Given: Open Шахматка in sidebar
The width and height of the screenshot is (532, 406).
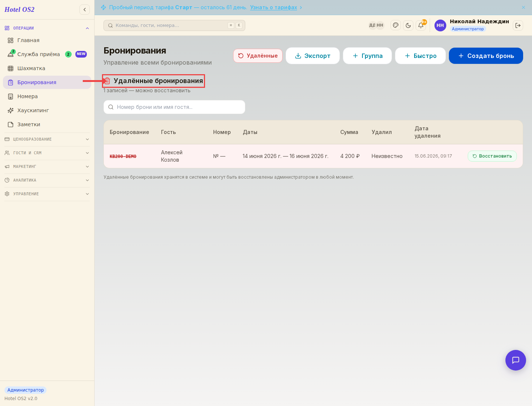Looking at the screenshot, I should tap(47, 68).
